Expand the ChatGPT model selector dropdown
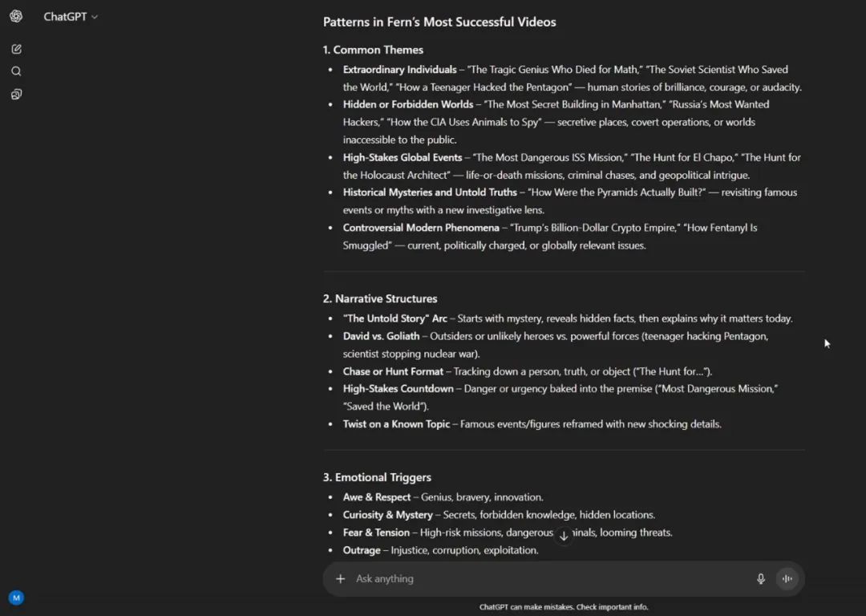866x616 pixels. [x=71, y=17]
